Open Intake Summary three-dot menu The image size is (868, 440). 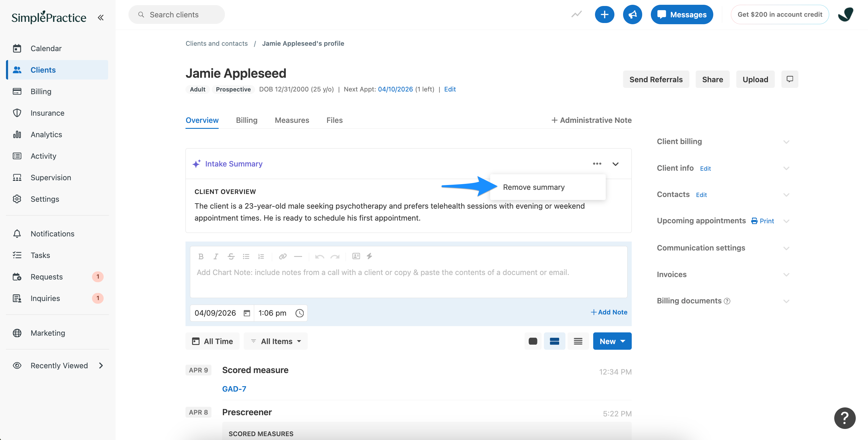(597, 164)
